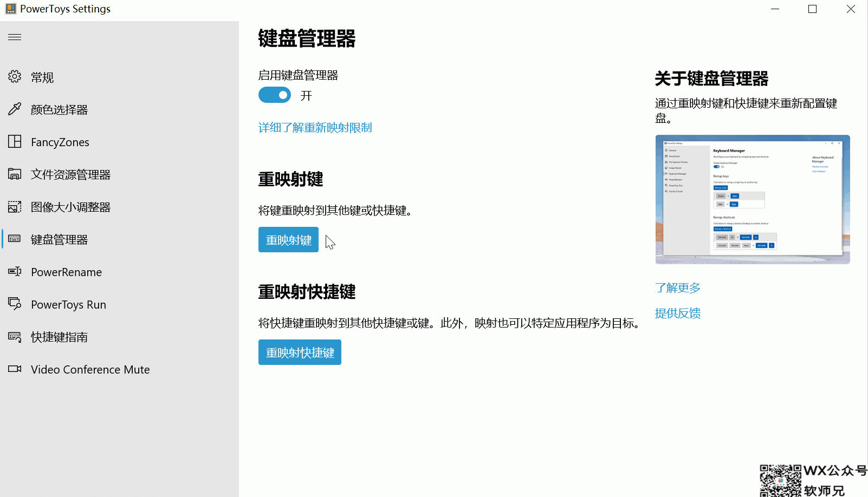Open the 常规 settings page
868x497 pixels.
click(x=119, y=77)
